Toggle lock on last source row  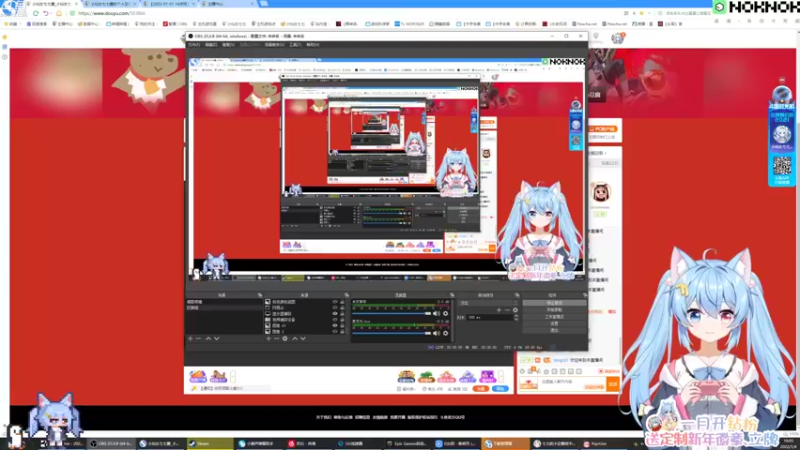[x=342, y=332]
